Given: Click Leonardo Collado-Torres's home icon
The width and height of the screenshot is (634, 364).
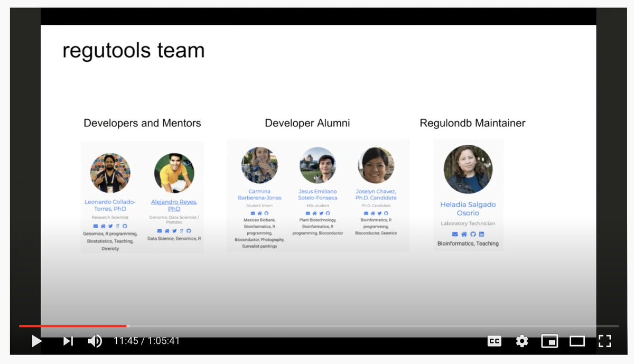Looking at the screenshot, I should tap(103, 226).
